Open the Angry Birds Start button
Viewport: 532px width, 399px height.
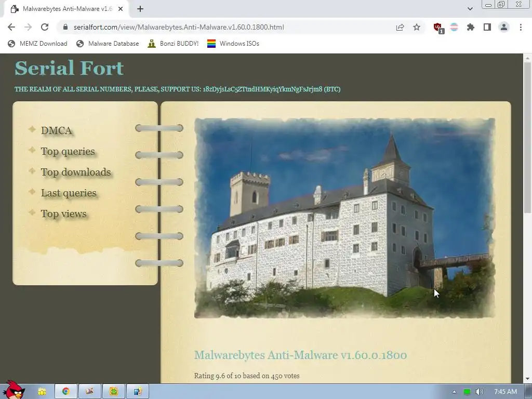click(x=14, y=390)
